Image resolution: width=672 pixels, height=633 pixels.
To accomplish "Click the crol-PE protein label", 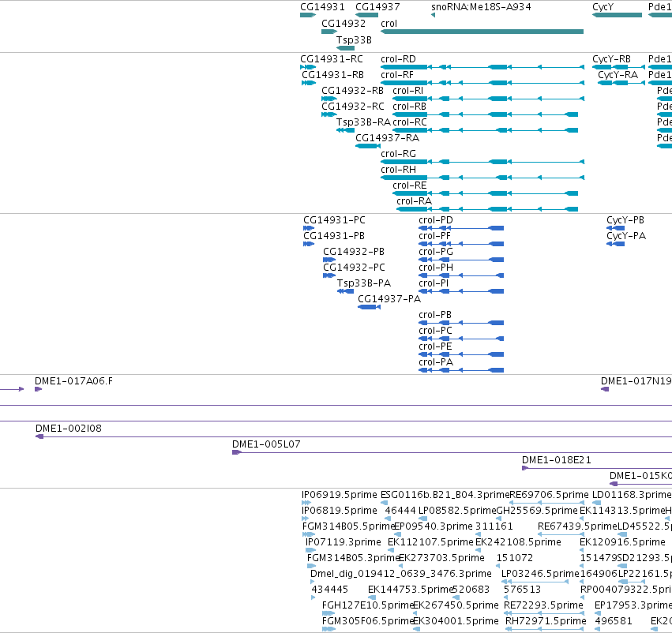I will tap(435, 346).
